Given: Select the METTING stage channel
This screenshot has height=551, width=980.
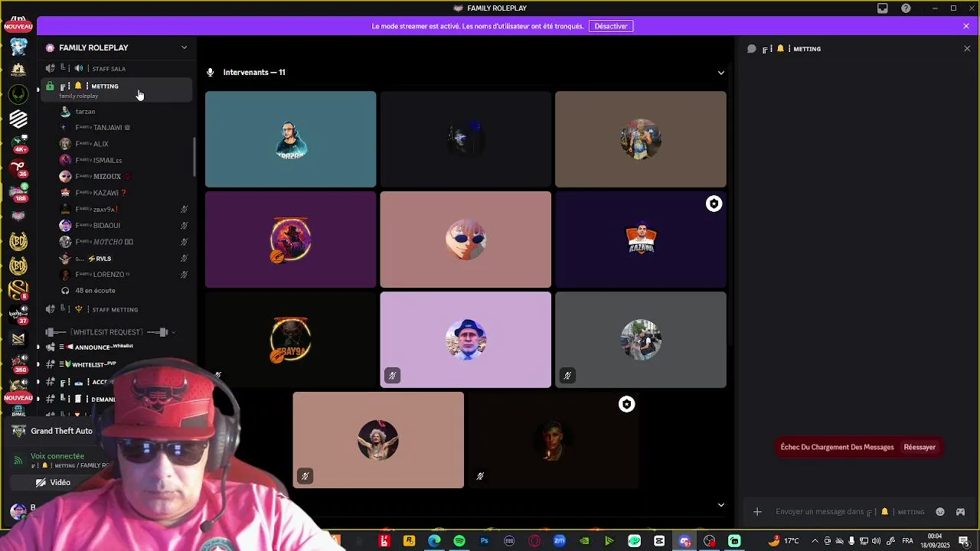Looking at the screenshot, I should [x=115, y=89].
